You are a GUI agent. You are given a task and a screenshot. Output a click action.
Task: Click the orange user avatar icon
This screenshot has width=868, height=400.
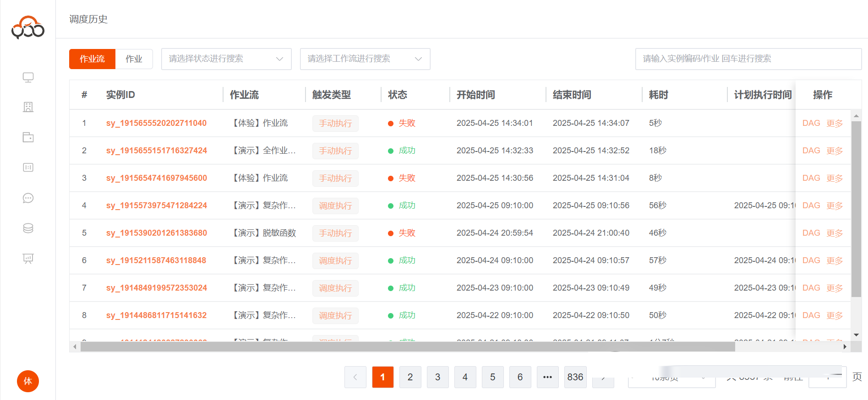(28, 381)
